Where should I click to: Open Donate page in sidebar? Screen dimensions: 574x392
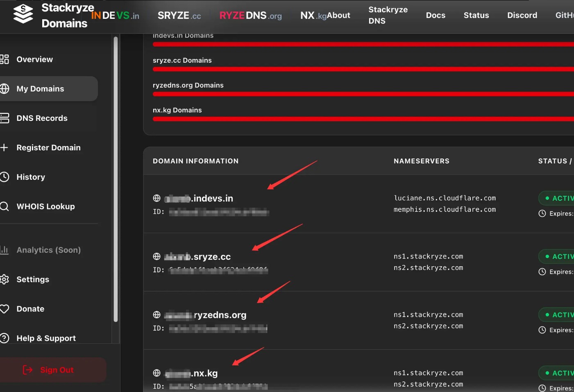tap(49, 309)
